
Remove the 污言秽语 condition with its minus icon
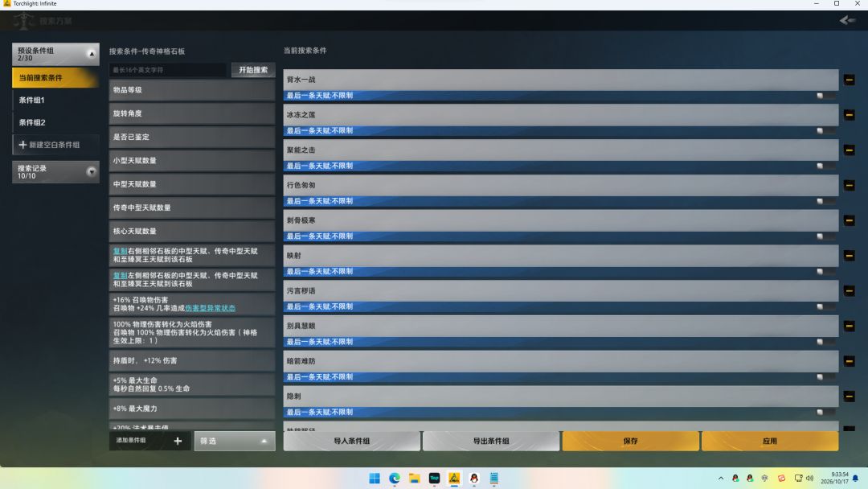(x=849, y=290)
